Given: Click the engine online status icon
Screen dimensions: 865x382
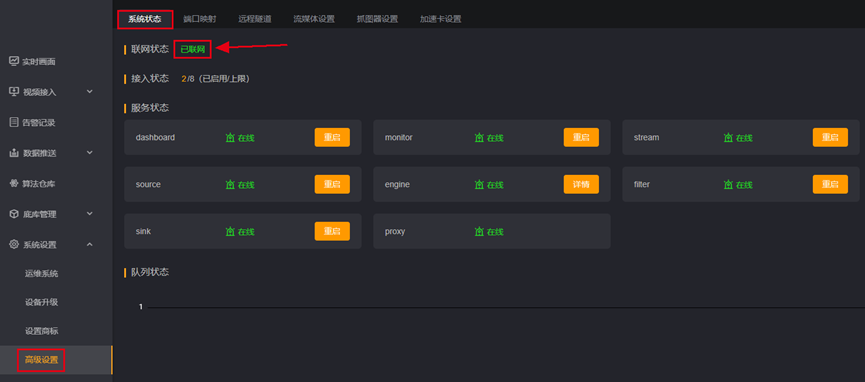Looking at the screenshot, I should 479,184.
